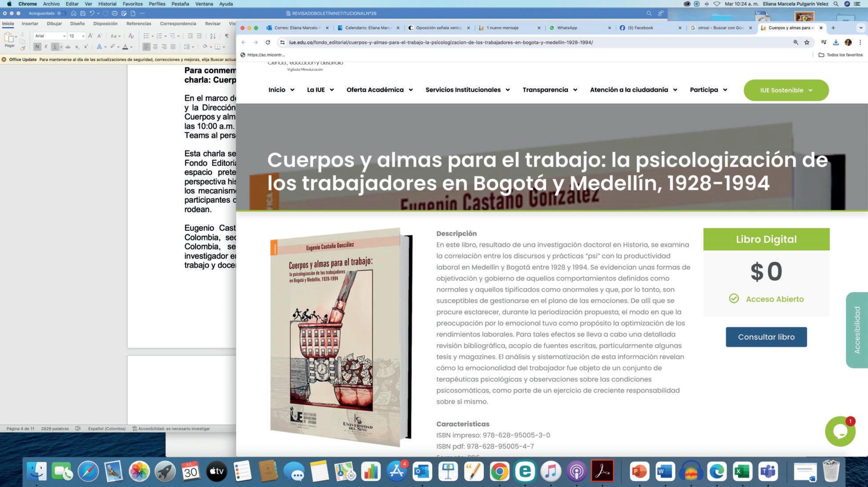
Task: Click the book cover image
Action: 340,337
